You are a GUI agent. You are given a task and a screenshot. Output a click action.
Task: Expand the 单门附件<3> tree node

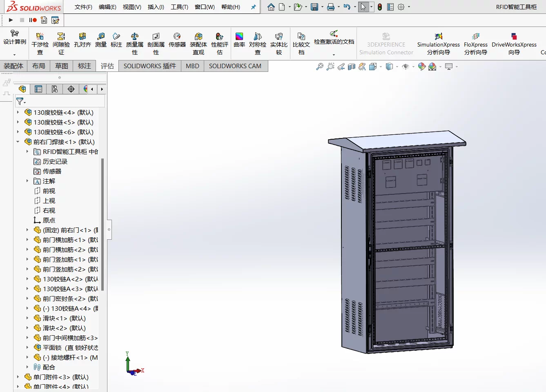(x=18, y=377)
